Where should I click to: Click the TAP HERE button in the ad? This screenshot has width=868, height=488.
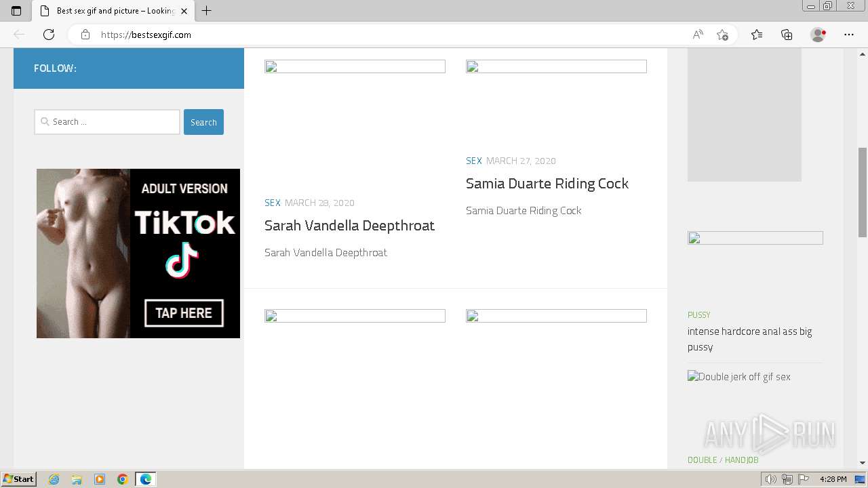(x=184, y=313)
